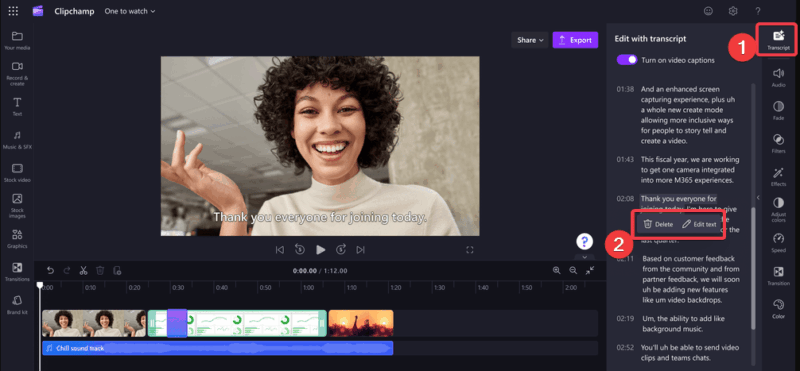Click Edit text in transcript popup
This screenshot has height=371, width=800.
[x=699, y=224]
